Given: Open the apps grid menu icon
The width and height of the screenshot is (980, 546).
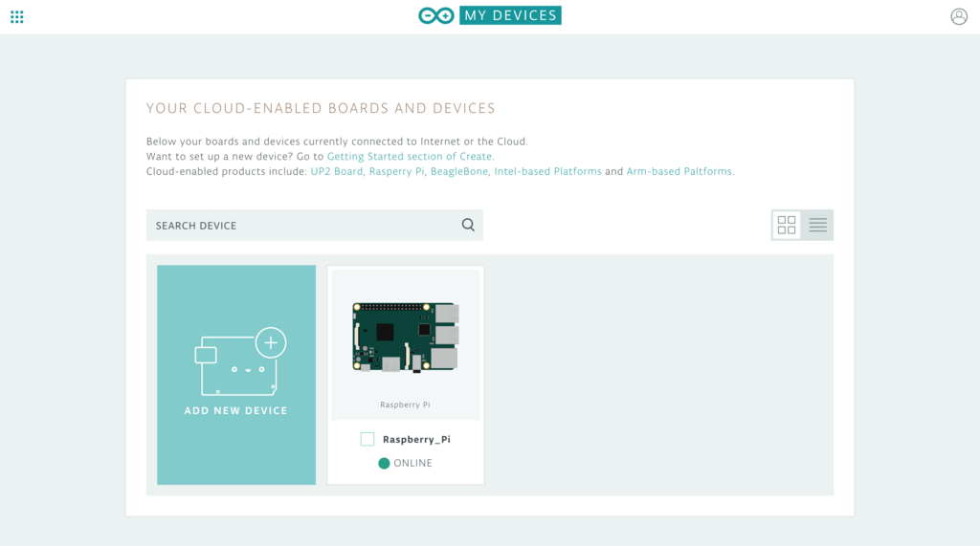Looking at the screenshot, I should pyautogui.click(x=17, y=17).
